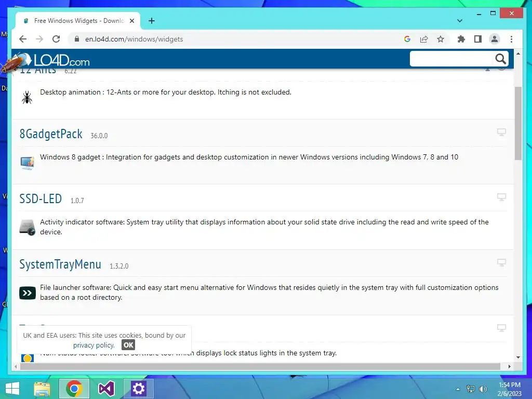532x399 pixels.
Task: Share this page via share icon
Action: 424,39
